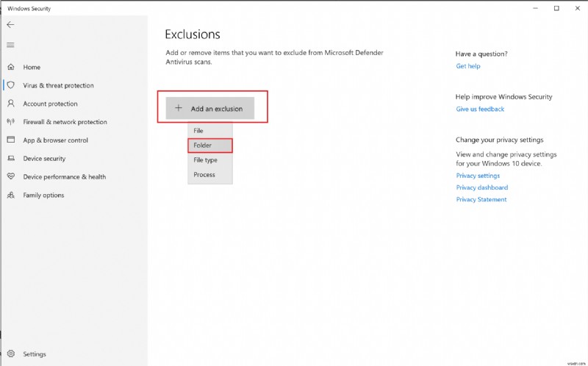Open App & browser control icon

pos(11,140)
